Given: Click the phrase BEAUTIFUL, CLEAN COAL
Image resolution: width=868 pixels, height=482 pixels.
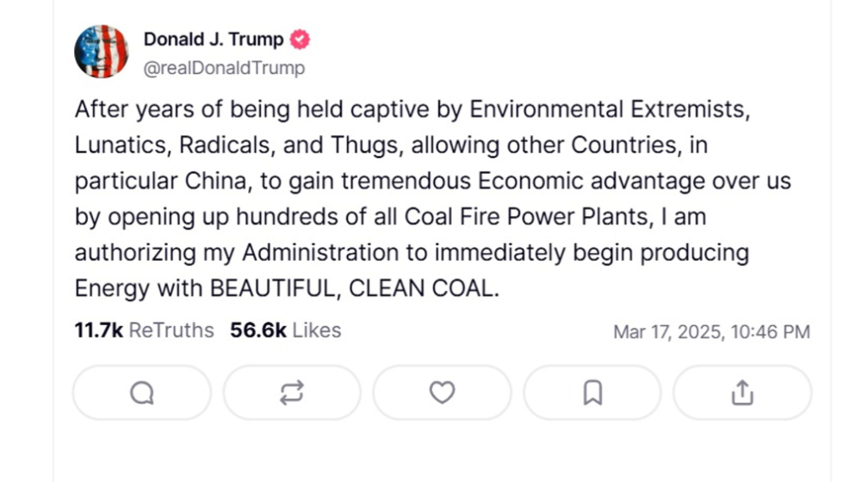Looking at the screenshot, I should click(x=353, y=289).
